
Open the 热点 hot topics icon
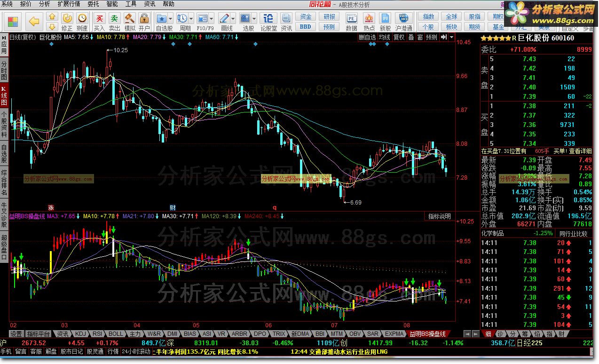(x=369, y=18)
